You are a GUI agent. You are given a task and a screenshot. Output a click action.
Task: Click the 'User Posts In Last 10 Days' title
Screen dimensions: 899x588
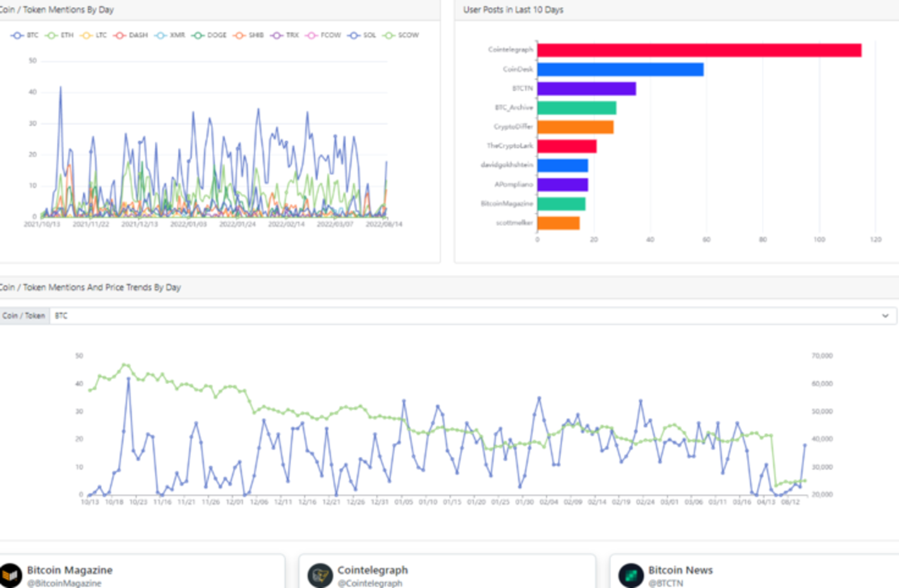(x=514, y=9)
